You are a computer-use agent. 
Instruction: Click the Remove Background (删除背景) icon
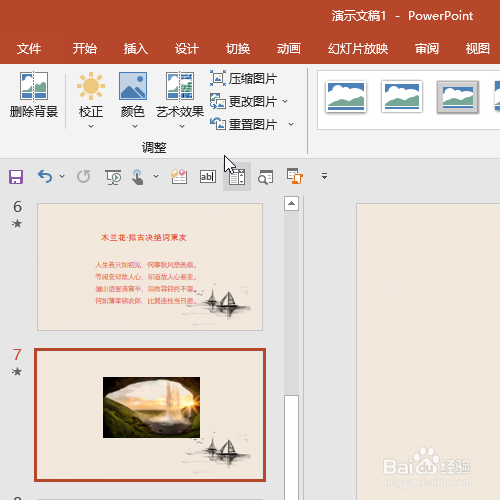click(34, 86)
